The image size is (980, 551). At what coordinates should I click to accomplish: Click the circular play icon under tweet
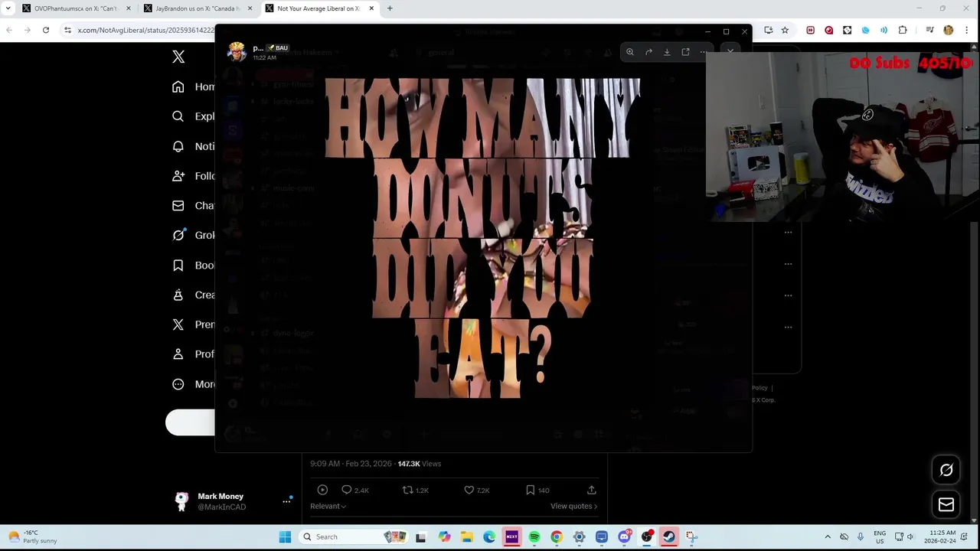322,490
